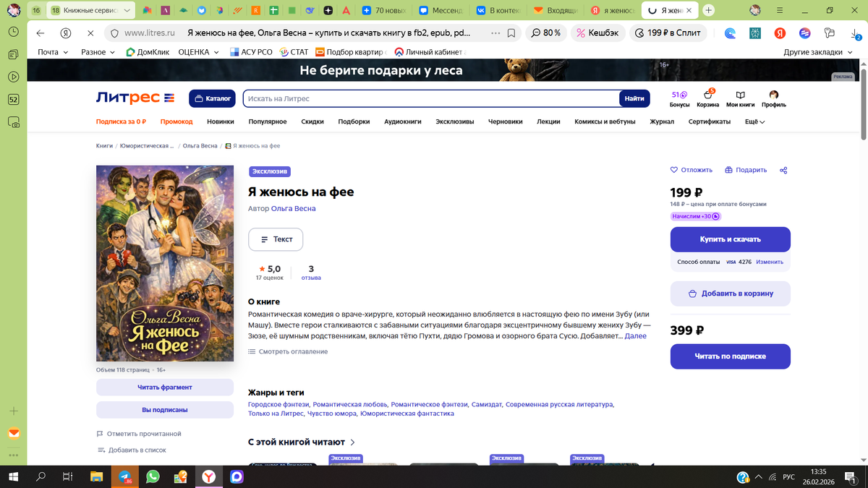Click Искать на Литрес search field

431,98
